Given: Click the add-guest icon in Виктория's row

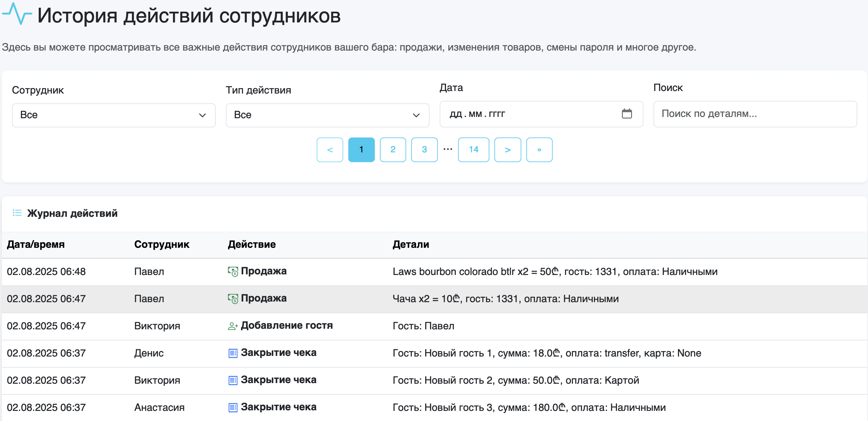Looking at the screenshot, I should pos(232,325).
